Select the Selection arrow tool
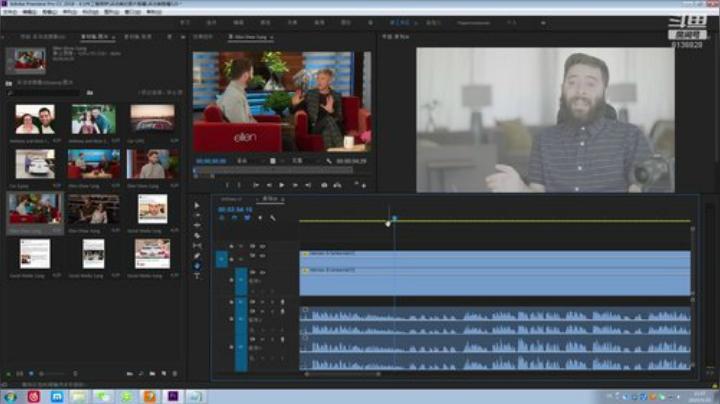Viewport: 720px width, 404px height. pyautogui.click(x=197, y=205)
